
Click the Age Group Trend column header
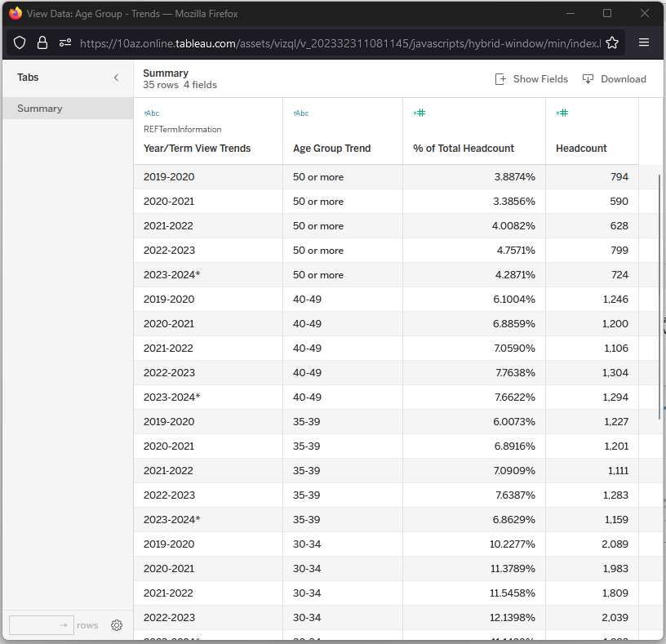[x=331, y=149]
